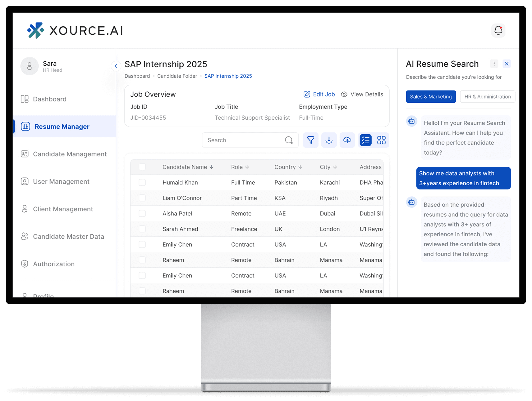
Task: Open Sara's profile avatar
Action: [x=29, y=66]
